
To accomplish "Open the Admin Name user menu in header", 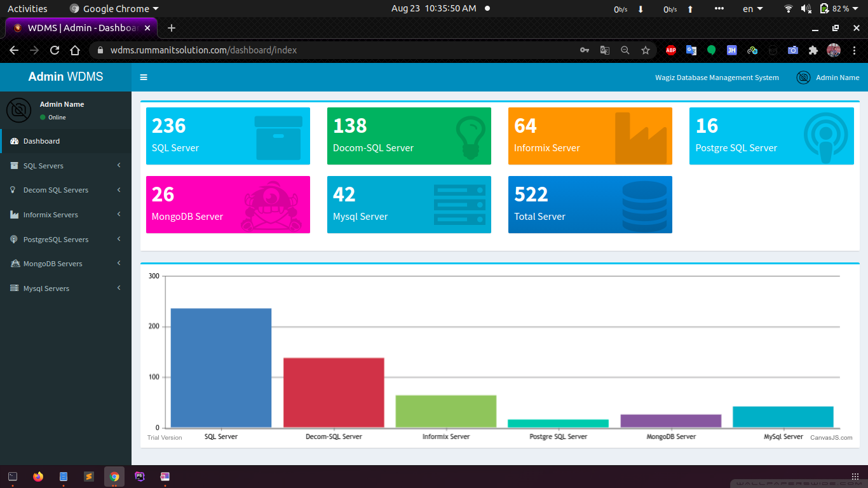I will [828, 78].
